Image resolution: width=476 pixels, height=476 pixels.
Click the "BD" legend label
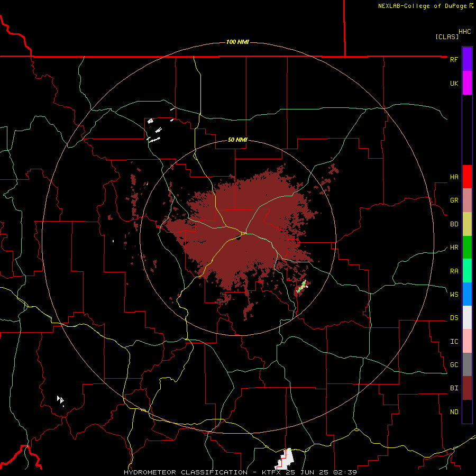(454, 224)
